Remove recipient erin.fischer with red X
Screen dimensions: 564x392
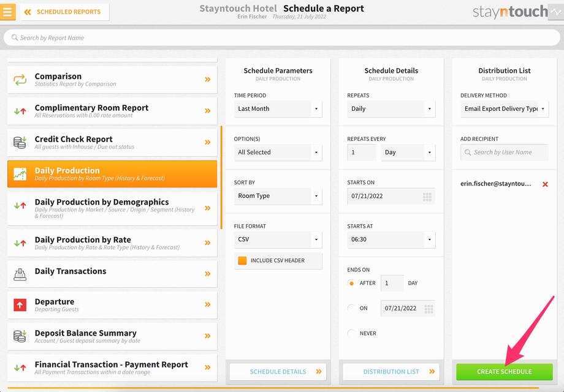[545, 184]
